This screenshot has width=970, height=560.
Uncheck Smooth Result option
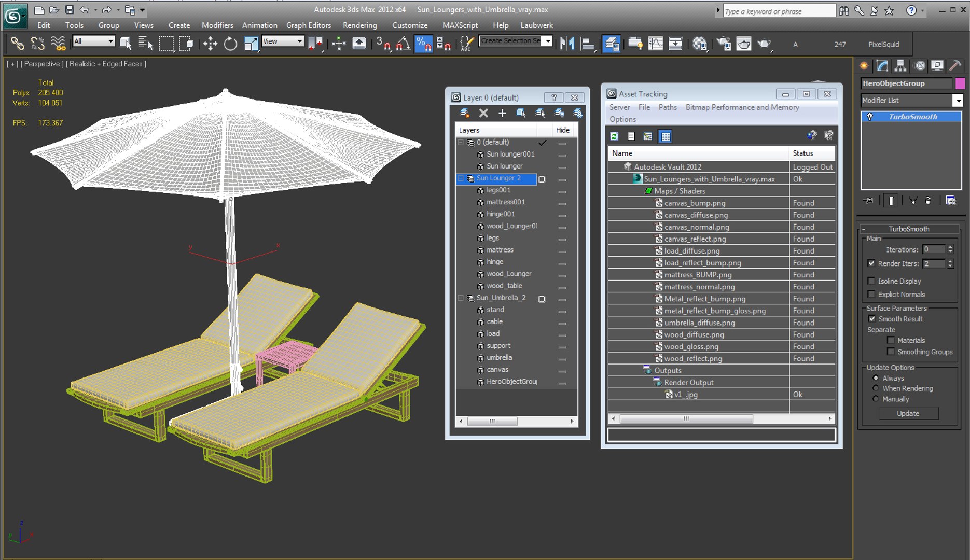pos(871,319)
